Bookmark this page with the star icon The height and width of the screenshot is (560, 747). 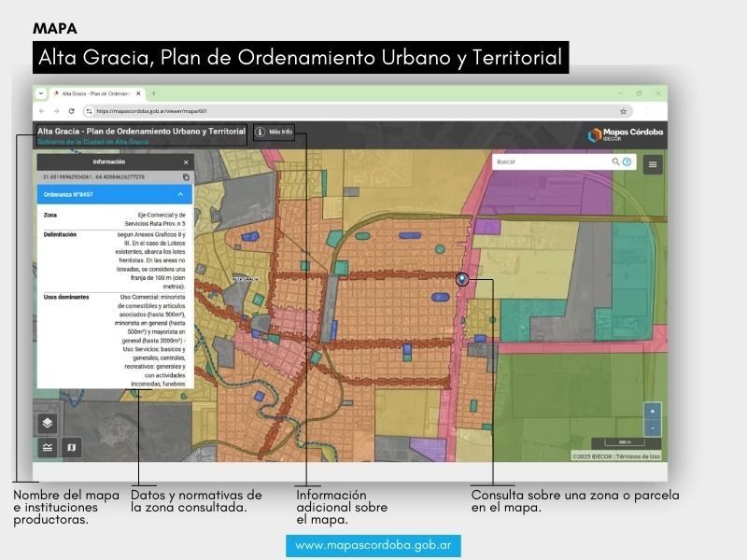pyautogui.click(x=623, y=110)
